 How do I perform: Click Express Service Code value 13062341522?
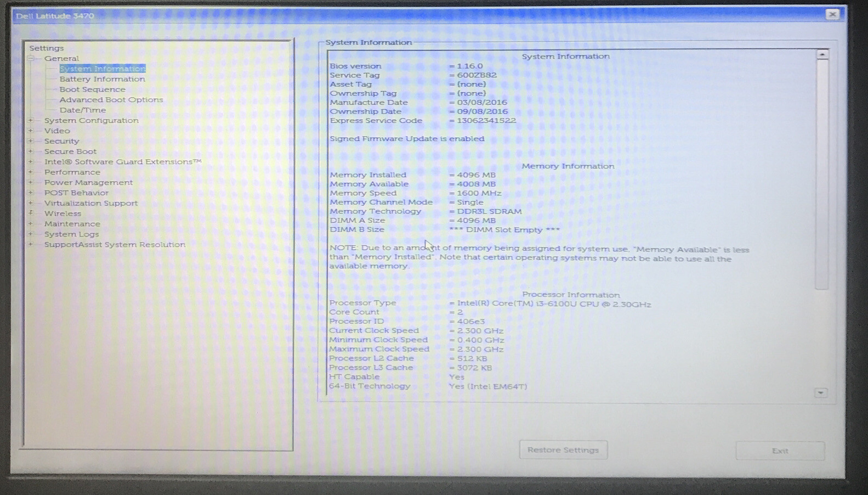(x=486, y=121)
